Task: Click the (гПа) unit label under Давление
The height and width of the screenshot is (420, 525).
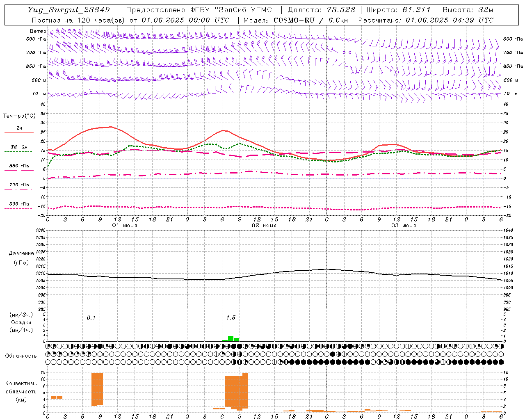Action: [x=21, y=263]
